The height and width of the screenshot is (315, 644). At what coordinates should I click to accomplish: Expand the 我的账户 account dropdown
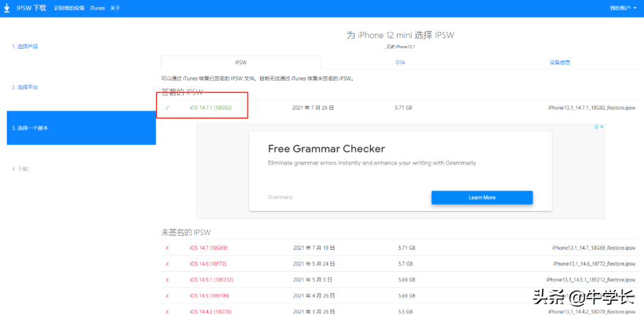623,8
